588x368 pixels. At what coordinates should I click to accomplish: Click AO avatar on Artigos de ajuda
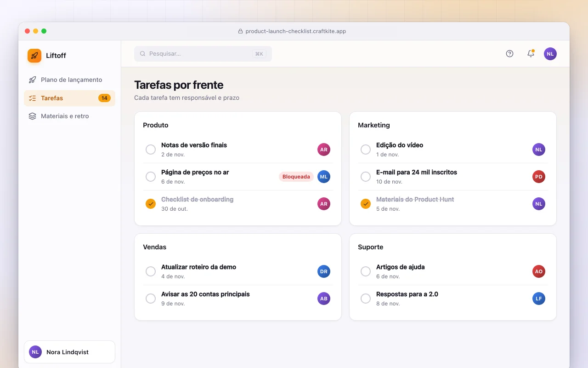coord(539,271)
